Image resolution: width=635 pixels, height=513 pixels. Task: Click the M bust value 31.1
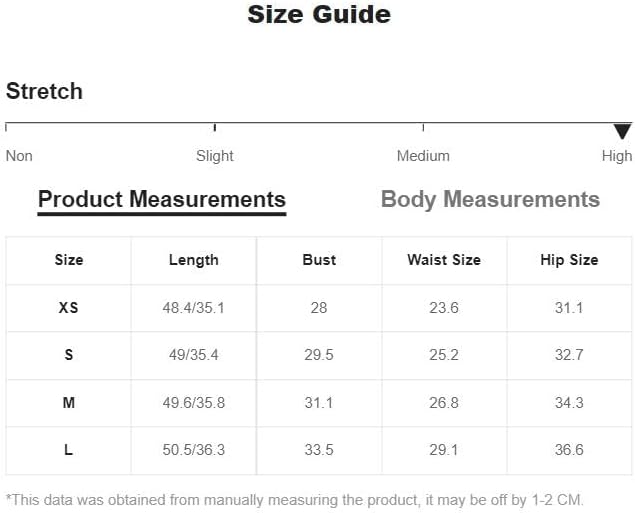[319, 403]
